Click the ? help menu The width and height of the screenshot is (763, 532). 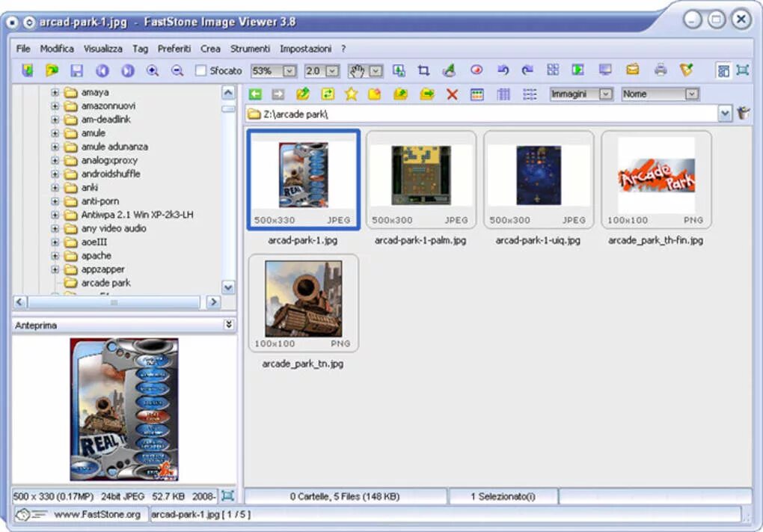343,49
